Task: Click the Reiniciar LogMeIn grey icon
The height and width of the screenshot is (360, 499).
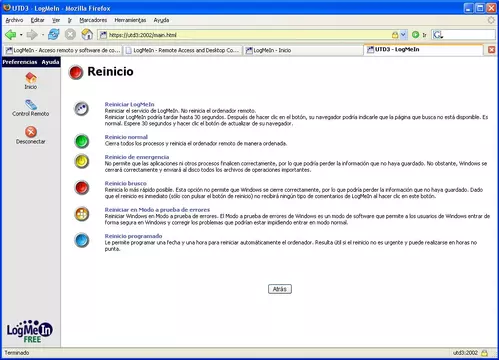Action: pyautogui.click(x=81, y=109)
